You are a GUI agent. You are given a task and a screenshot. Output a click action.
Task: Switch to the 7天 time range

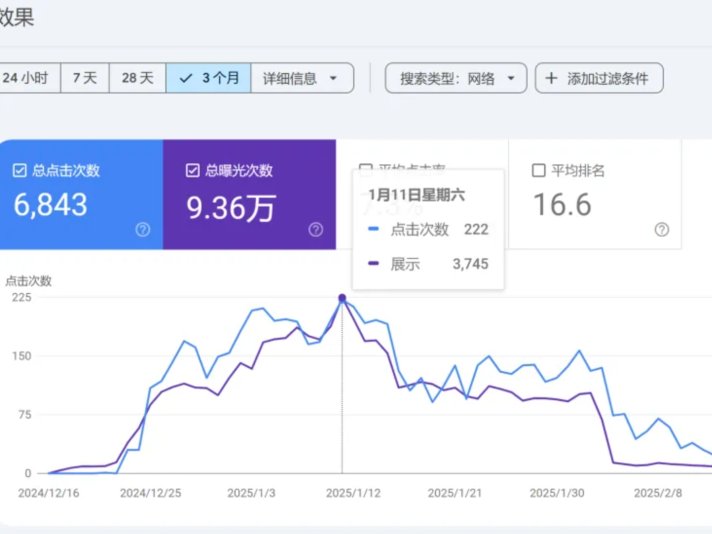[85, 78]
